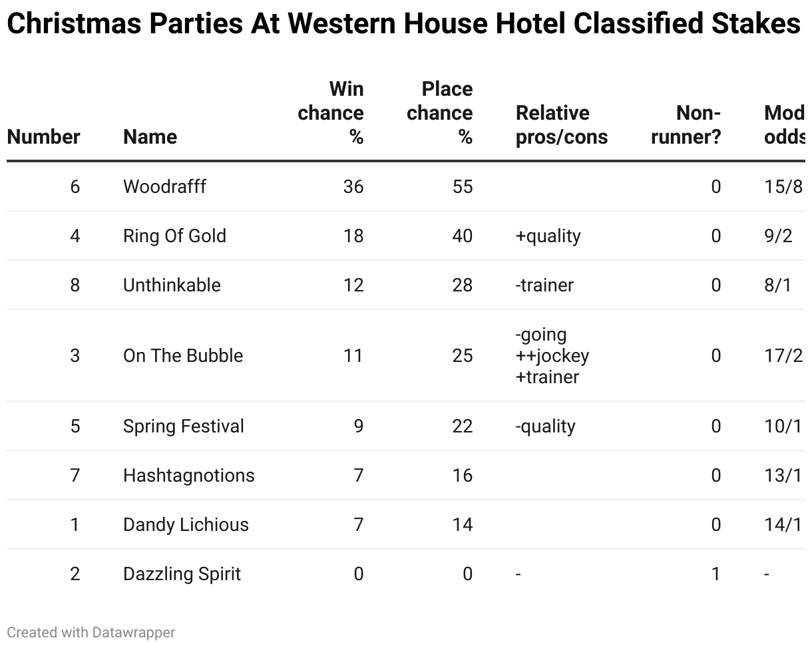
Task: Click the Dazzling Spirit name cell
Action: coord(182,573)
